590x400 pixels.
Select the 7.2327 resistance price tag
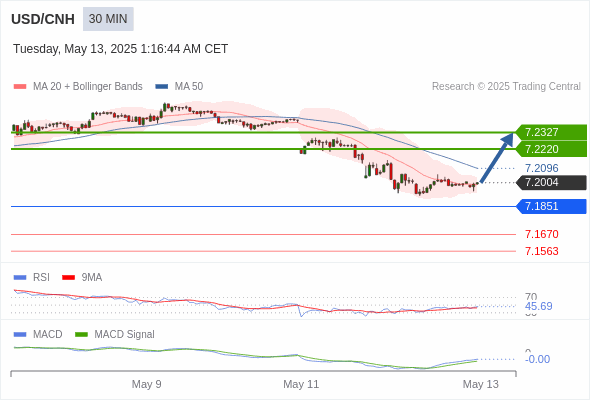(x=551, y=132)
